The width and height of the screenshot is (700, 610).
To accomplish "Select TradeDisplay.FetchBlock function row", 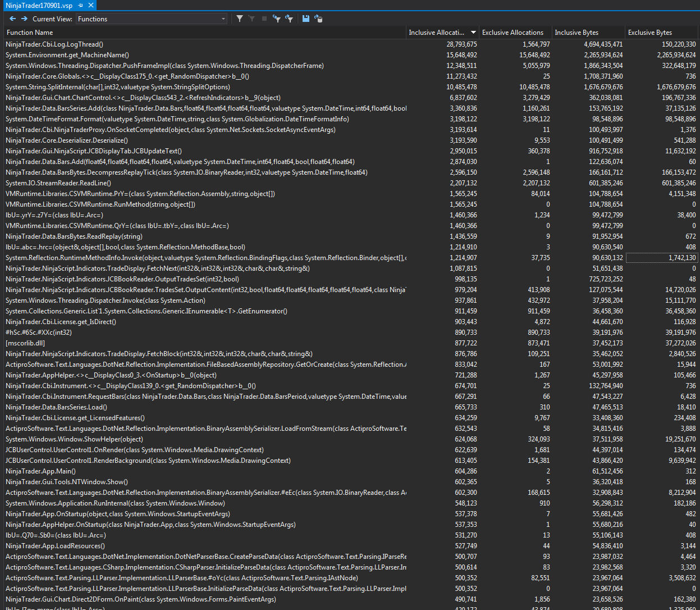I will [x=350, y=354].
